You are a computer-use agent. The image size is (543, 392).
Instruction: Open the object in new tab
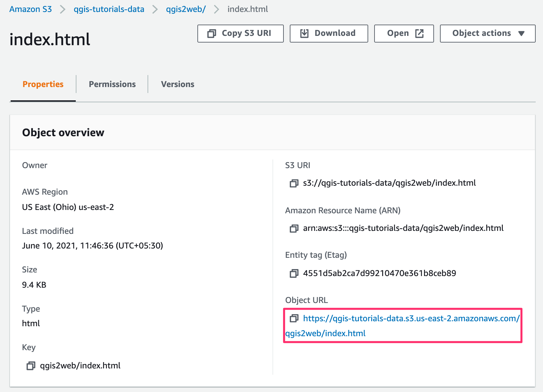[x=404, y=34]
